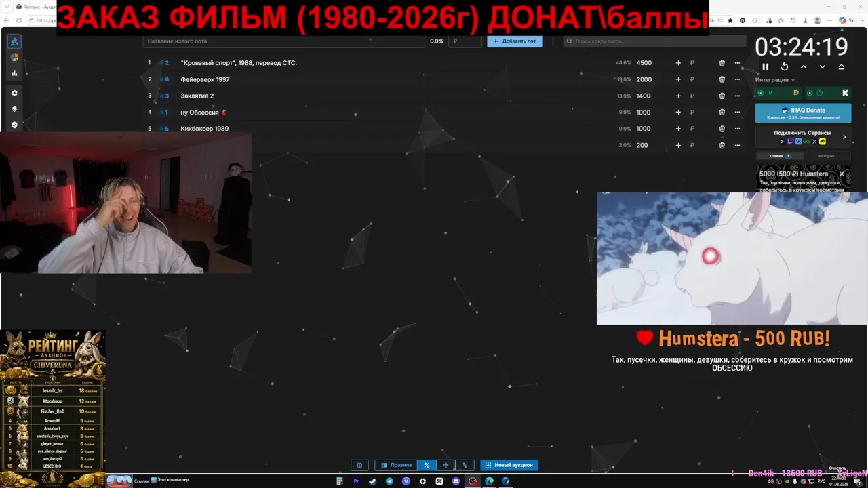
Task: Delete the Заклятие 2 lot
Action: (722, 96)
